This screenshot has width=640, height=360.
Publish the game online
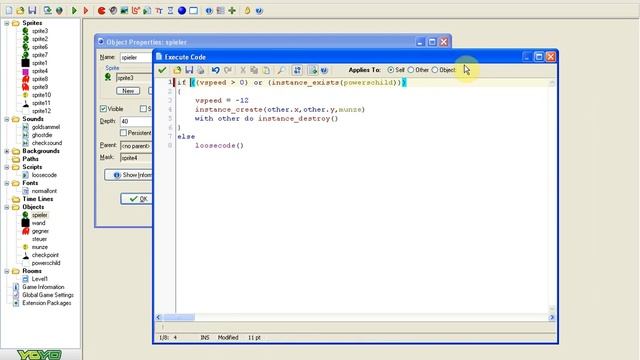coord(59,11)
